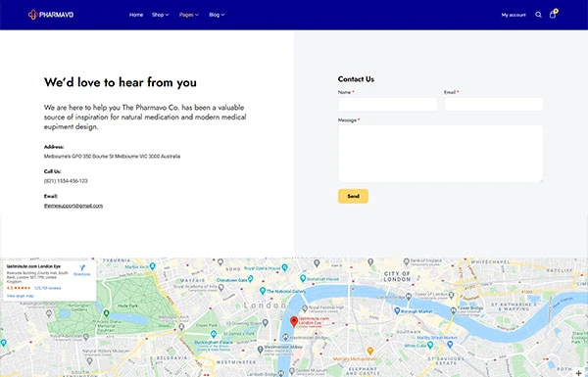The image size is (588, 377).
Task: Click the National Gallery map marker
Action: [263, 291]
